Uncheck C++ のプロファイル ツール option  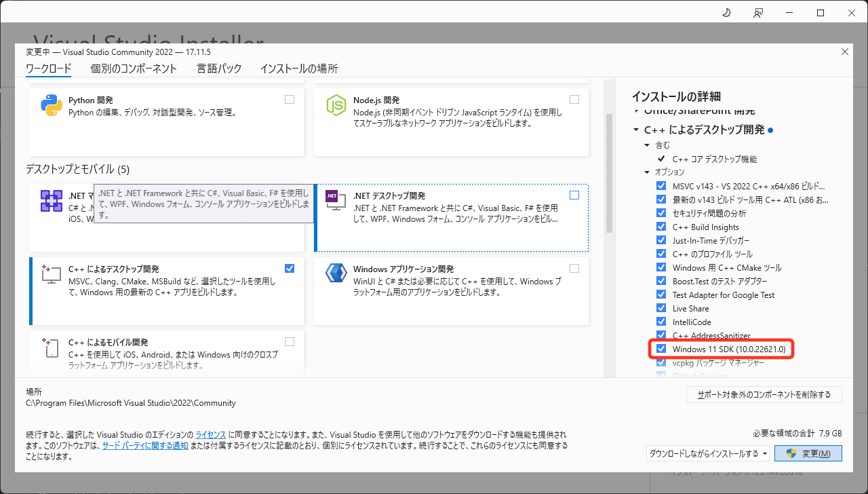661,254
